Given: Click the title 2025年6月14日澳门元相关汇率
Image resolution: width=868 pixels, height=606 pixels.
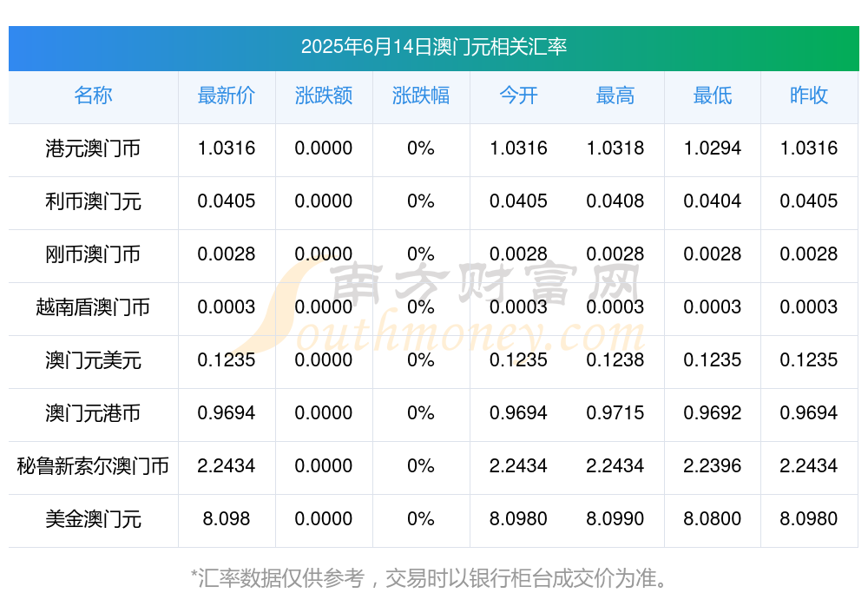Looking at the screenshot, I should point(433,47).
